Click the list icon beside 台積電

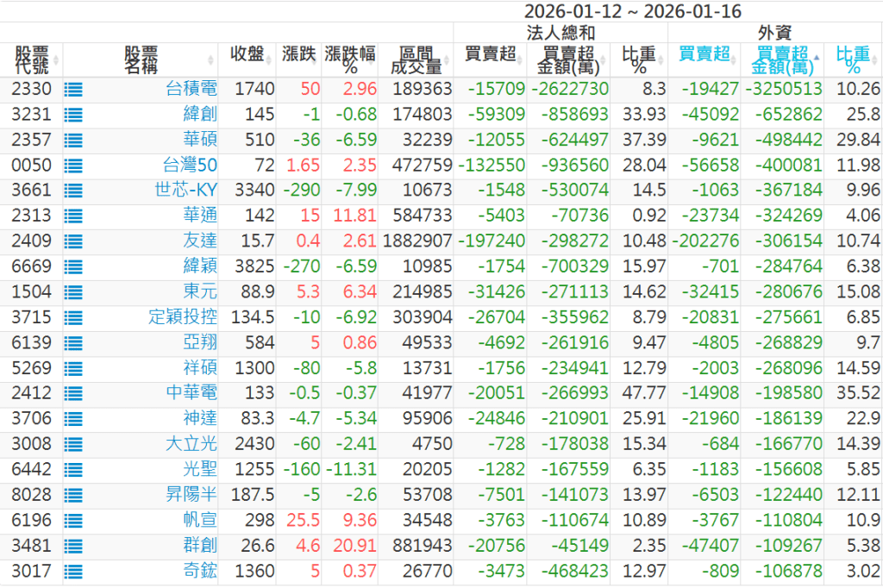(x=73, y=89)
